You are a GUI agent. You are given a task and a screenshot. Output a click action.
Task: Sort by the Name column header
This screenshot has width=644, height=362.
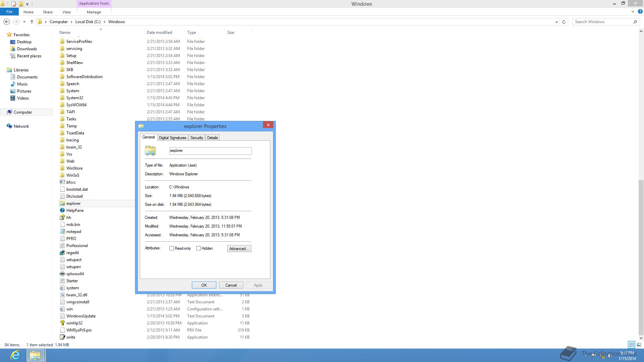coord(65,33)
